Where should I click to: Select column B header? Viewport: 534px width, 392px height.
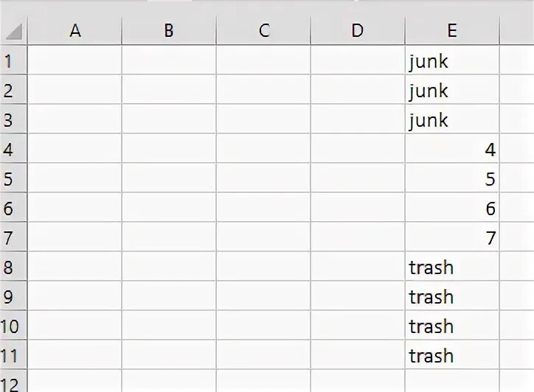169,30
